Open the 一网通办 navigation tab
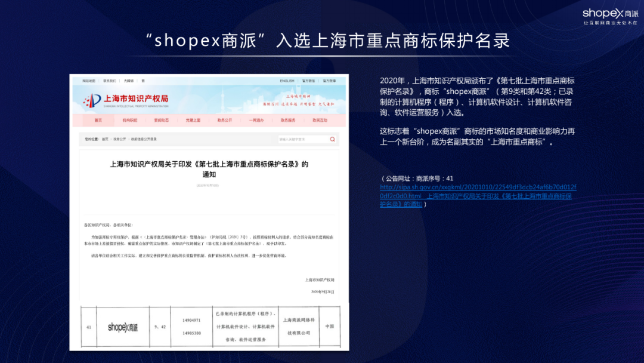 256,121
